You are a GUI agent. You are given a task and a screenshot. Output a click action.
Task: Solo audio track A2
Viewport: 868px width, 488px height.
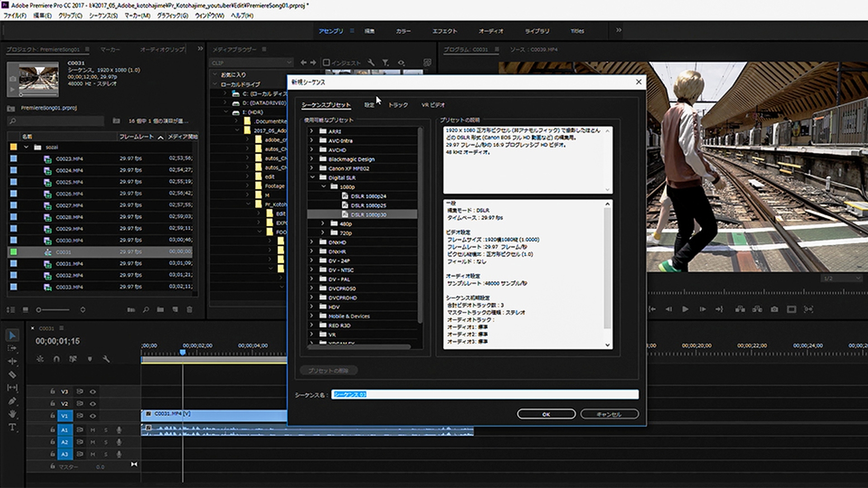click(x=106, y=442)
